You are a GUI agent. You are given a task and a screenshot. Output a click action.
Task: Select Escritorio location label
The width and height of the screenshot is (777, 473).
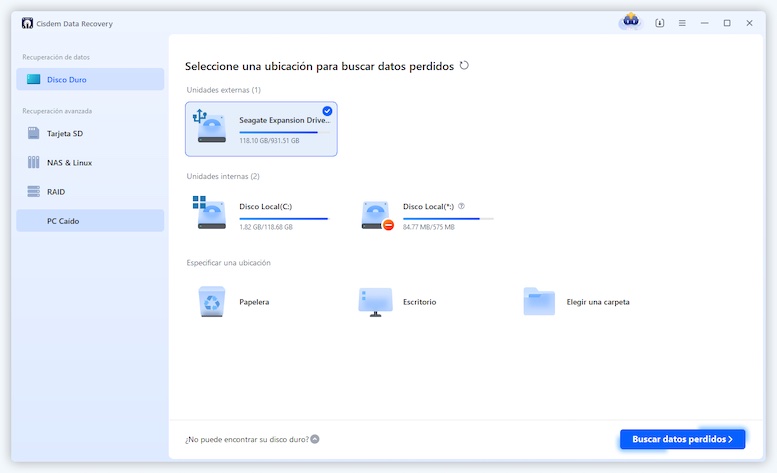click(419, 302)
